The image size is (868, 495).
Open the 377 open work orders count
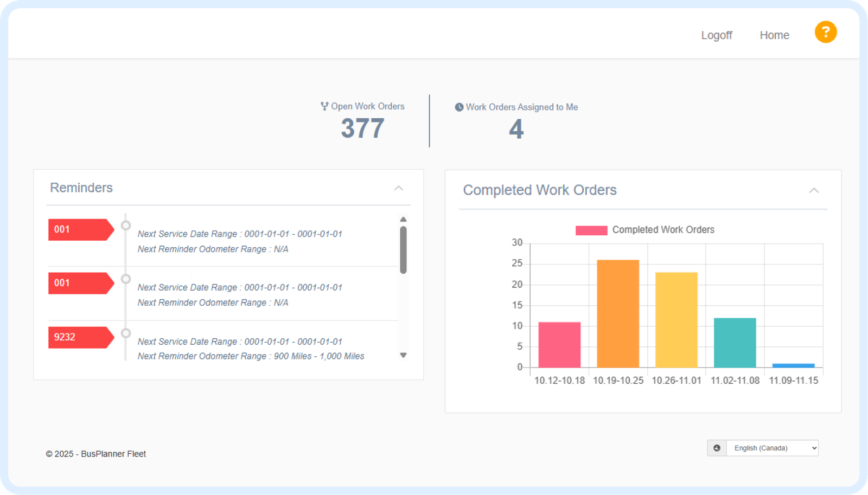pyautogui.click(x=362, y=128)
